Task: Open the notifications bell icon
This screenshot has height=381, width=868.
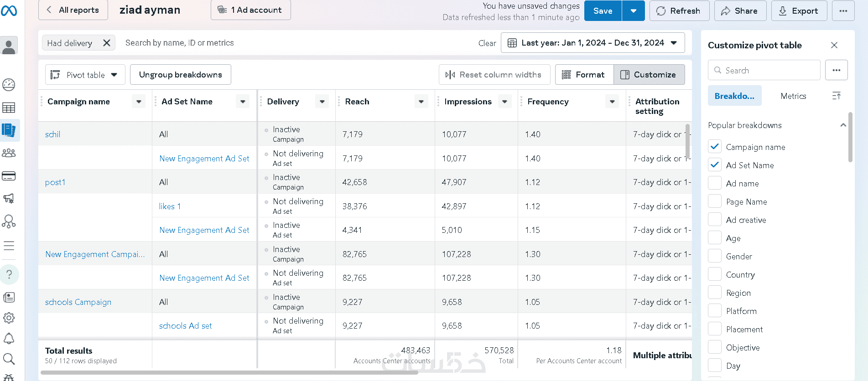Action: tap(9, 339)
